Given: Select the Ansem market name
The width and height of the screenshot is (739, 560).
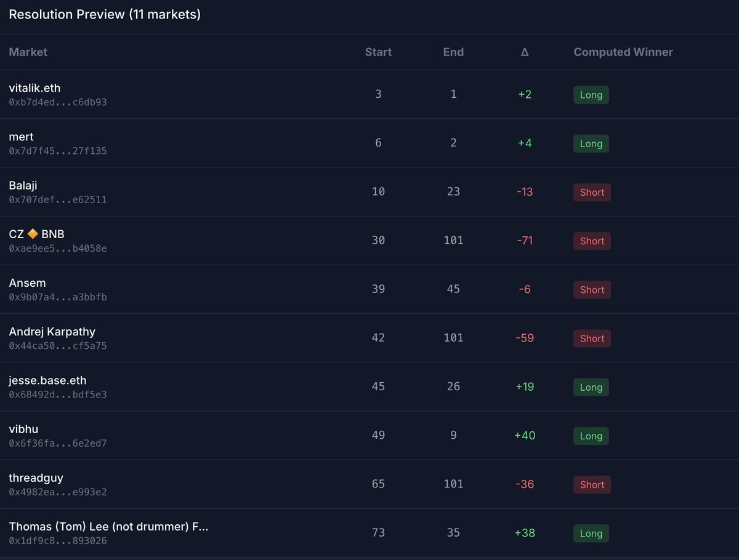Looking at the screenshot, I should [x=27, y=282].
